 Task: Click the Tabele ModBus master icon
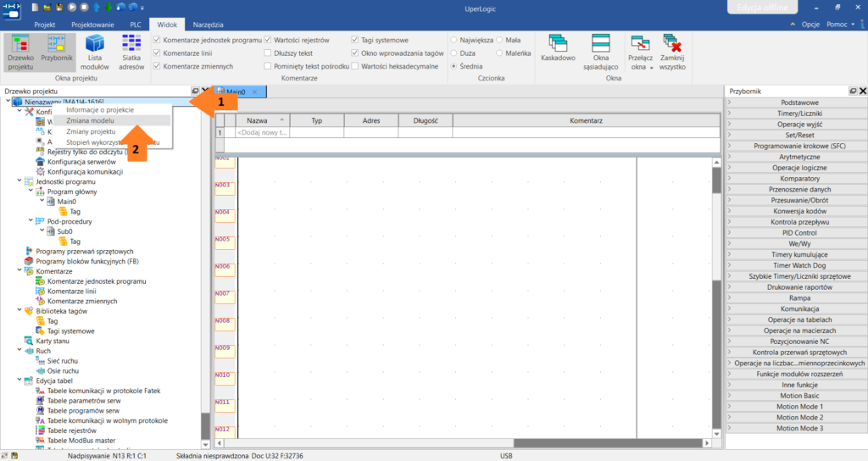click(40, 441)
